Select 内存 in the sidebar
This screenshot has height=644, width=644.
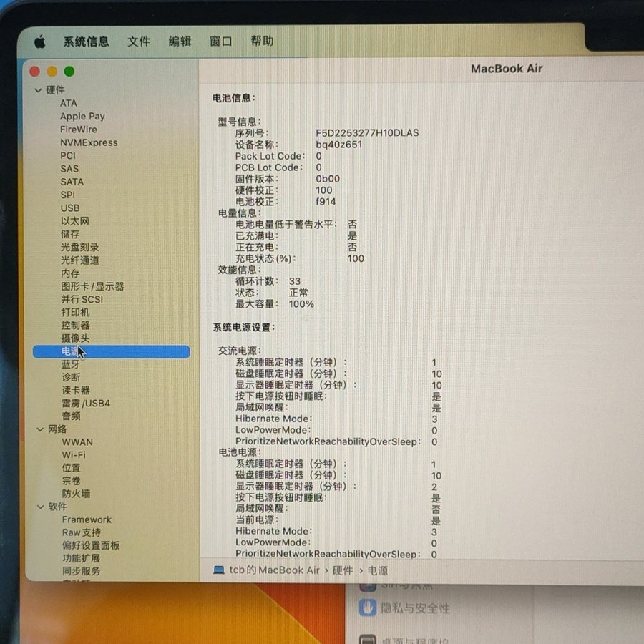coord(70,273)
